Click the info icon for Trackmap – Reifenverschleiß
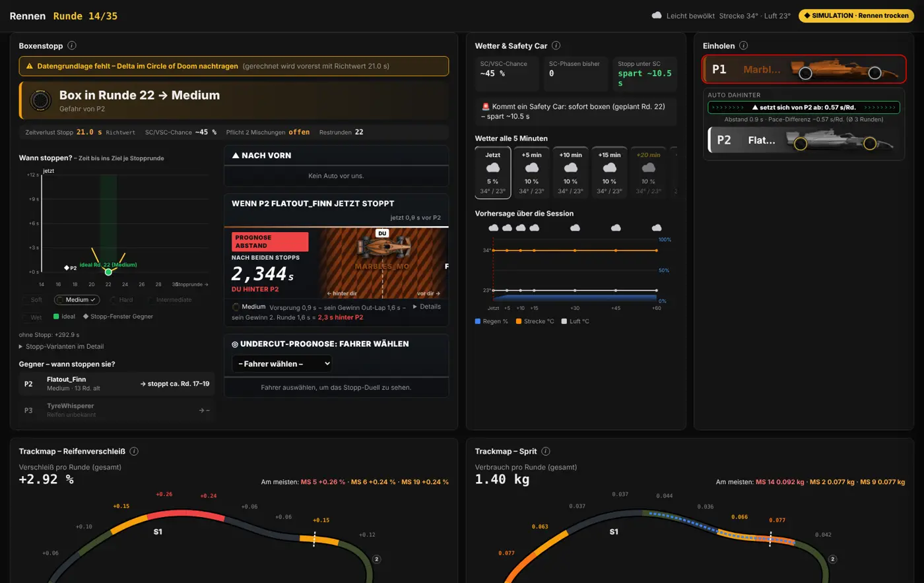This screenshot has width=924, height=583. pyautogui.click(x=134, y=451)
